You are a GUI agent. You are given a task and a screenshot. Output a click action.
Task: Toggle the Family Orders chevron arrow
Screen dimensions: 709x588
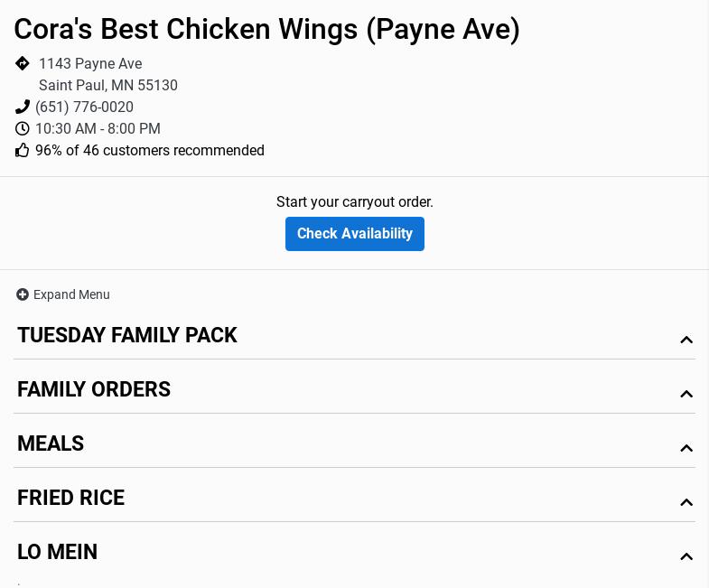tap(686, 394)
